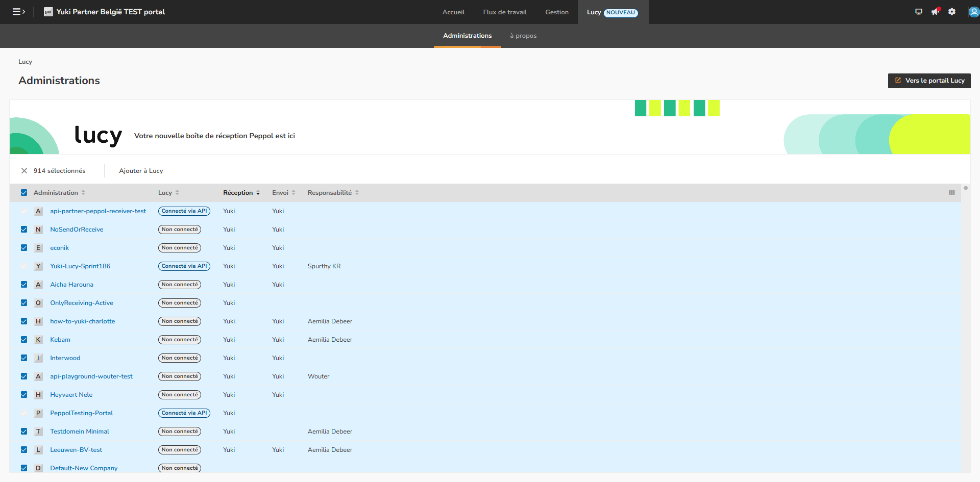Click the letter badge beside Aicha Harouna
This screenshot has width=980, height=482.
38,285
